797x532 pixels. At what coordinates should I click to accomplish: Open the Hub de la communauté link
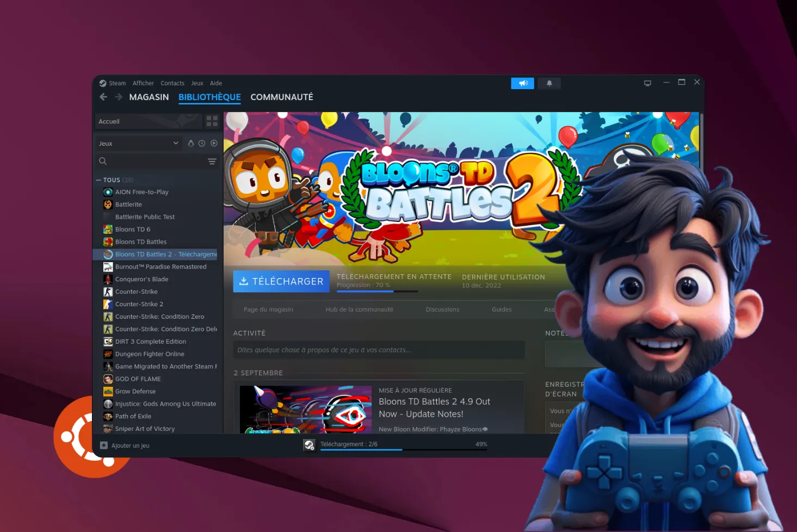pyautogui.click(x=359, y=309)
